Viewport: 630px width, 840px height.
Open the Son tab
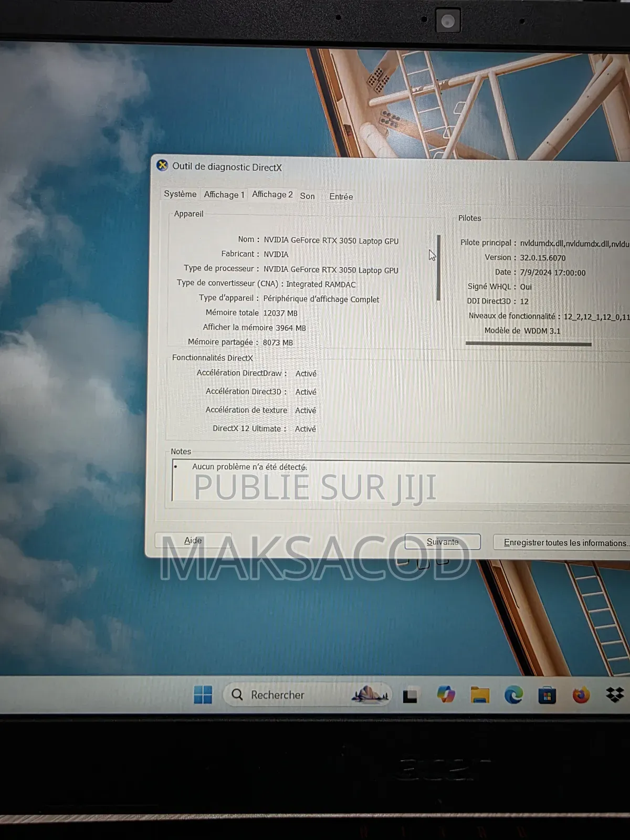(308, 196)
